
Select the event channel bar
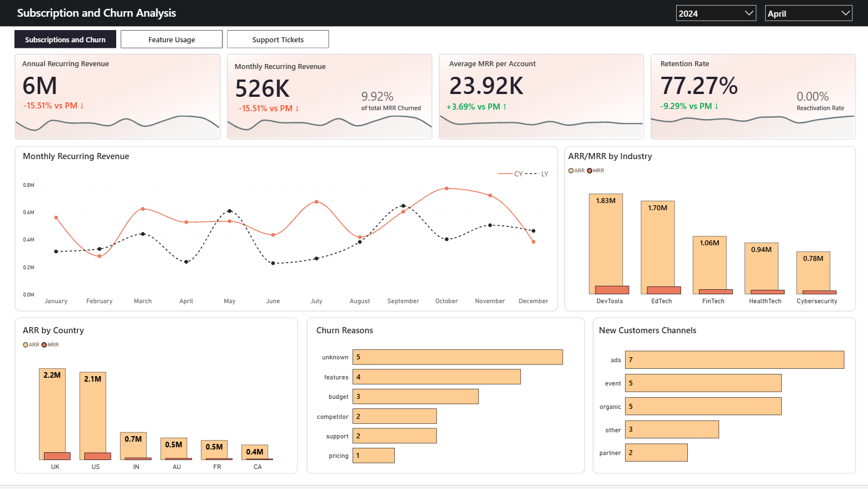point(703,383)
